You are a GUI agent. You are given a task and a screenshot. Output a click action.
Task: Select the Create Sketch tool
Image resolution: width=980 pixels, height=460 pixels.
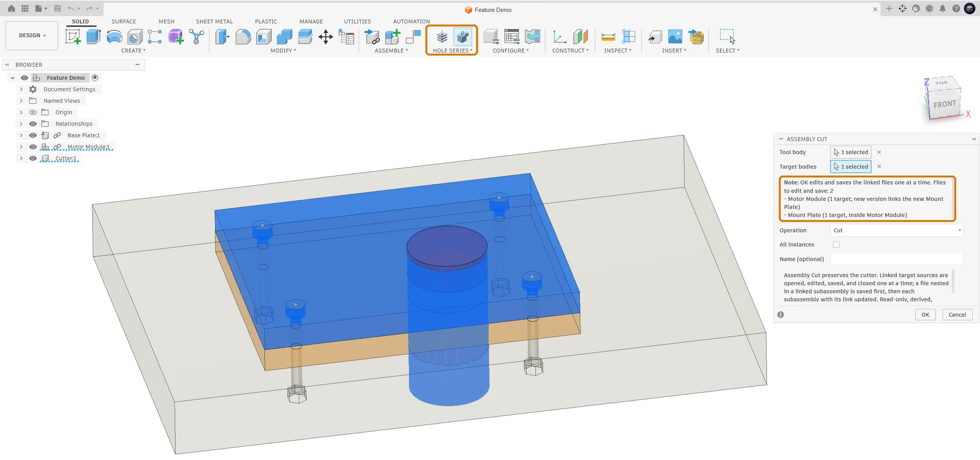pos(73,37)
